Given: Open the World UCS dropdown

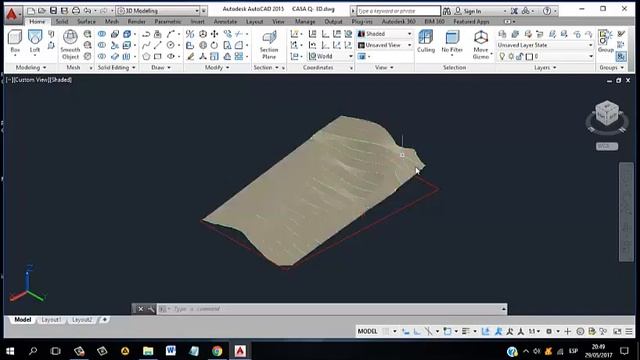Looking at the screenshot, I should (x=331, y=56).
